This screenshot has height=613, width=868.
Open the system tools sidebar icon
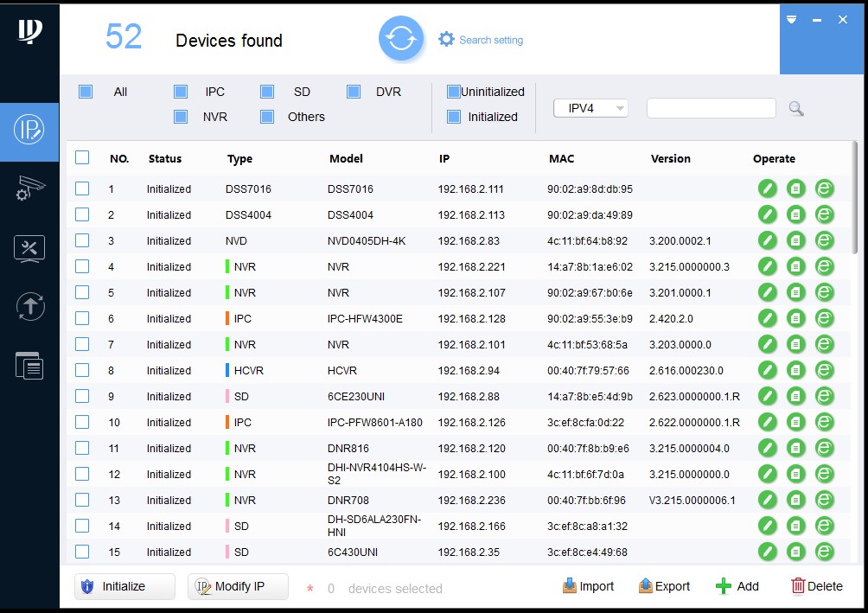click(29, 248)
